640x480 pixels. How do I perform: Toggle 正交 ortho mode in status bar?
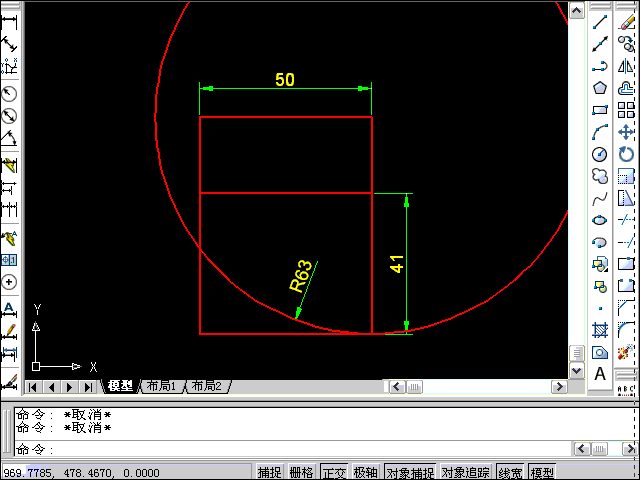click(334, 472)
